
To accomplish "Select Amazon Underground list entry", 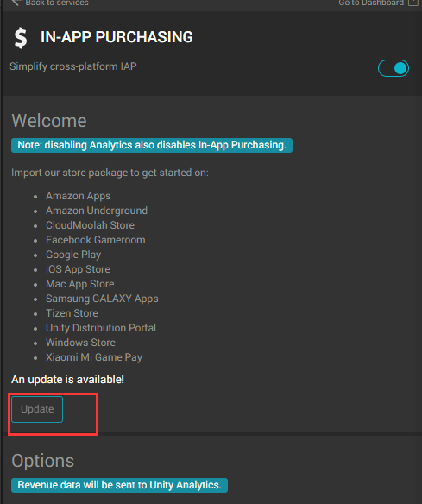I will click(97, 211).
